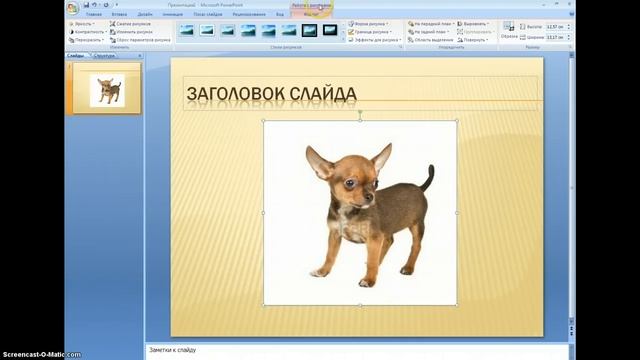Switch to the Анимация tab
Viewport: 640px width, 360px height.
[173, 14]
